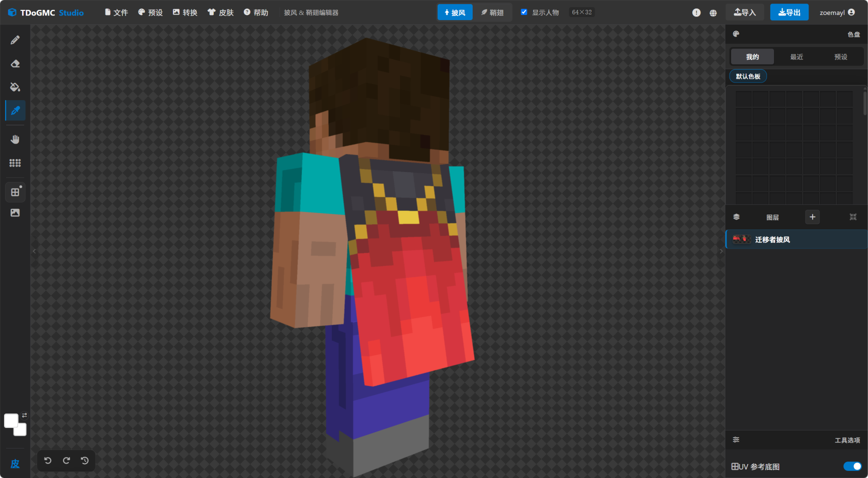Image resolution: width=868 pixels, height=478 pixels.
Task: Click the 导出 export button
Action: pos(789,12)
